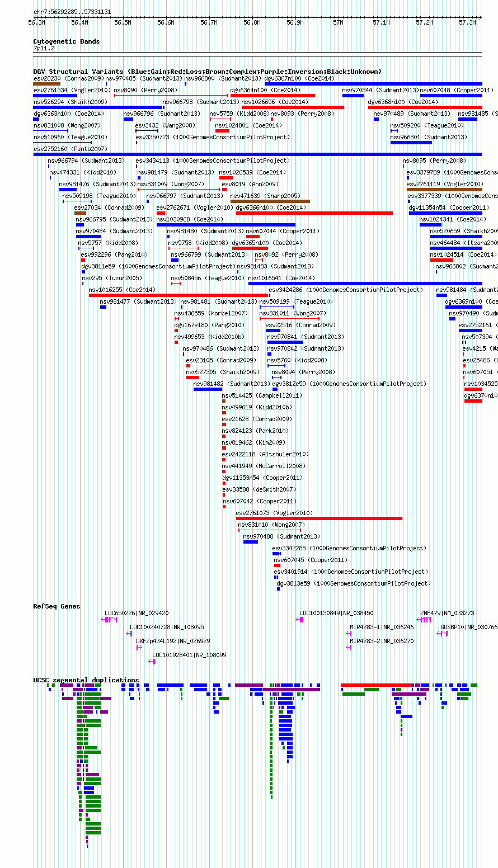This screenshot has width=498, height=868.
Task: Open the esv2761119 (Vogler2010) label
Action: coord(445,184)
